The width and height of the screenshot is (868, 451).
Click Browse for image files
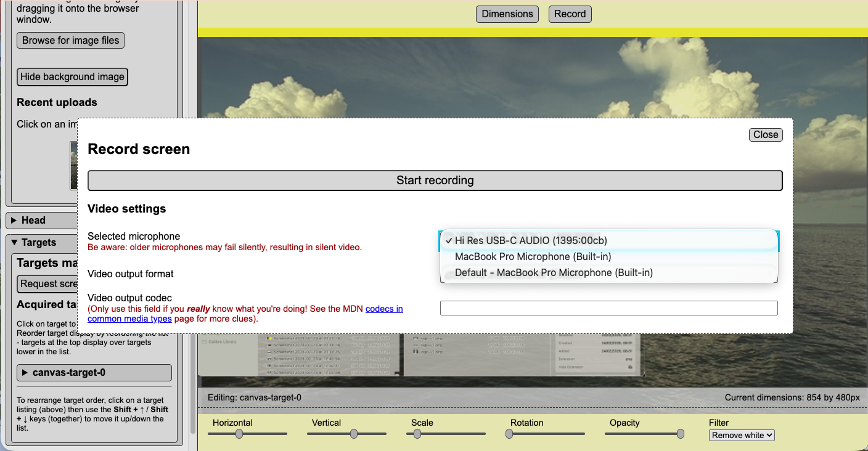[x=70, y=40]
